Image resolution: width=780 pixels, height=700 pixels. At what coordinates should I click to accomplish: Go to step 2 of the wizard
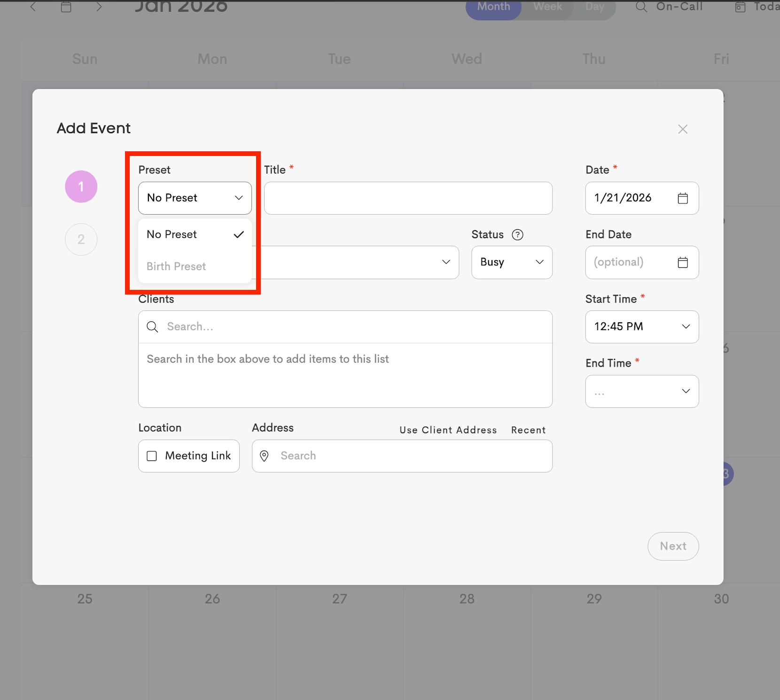[81, 240]
